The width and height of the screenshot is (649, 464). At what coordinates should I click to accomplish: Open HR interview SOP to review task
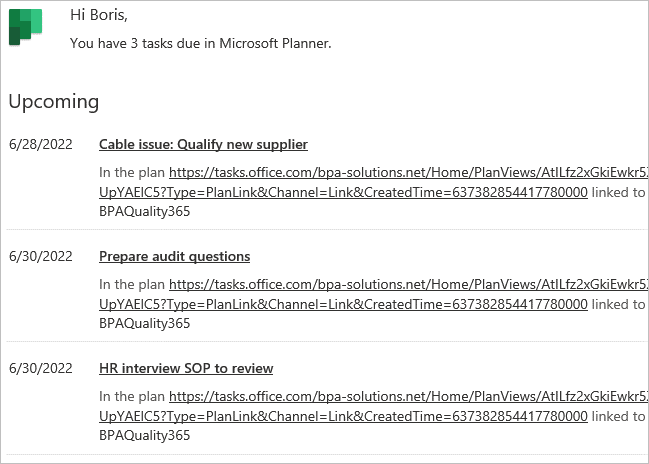[x=186, y=368]
